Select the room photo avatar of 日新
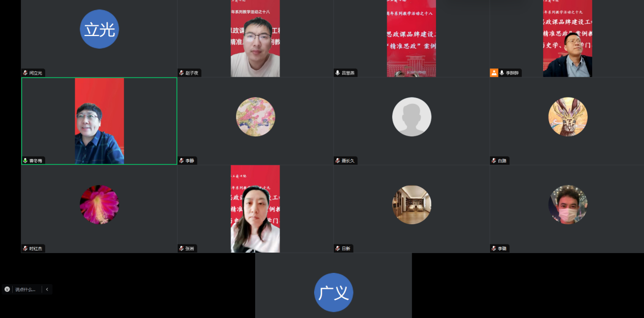644x318 pixels. (412, 204)
